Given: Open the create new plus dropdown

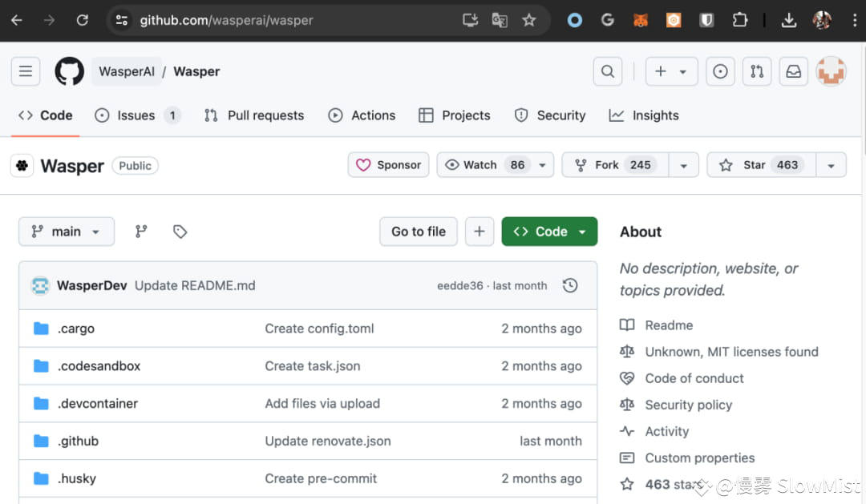Looking at the screenshot, I should [672, 71].
